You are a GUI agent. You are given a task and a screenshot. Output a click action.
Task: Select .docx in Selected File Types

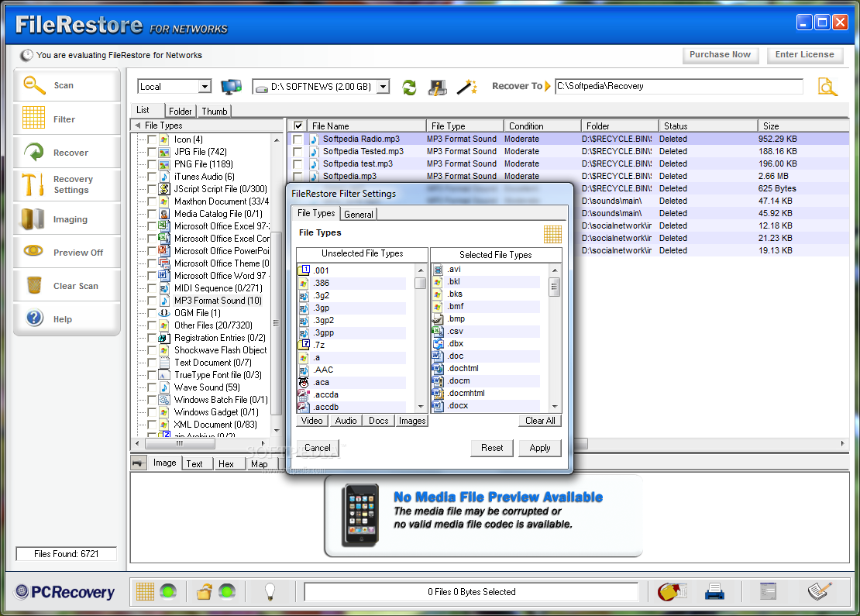[485, 405]
